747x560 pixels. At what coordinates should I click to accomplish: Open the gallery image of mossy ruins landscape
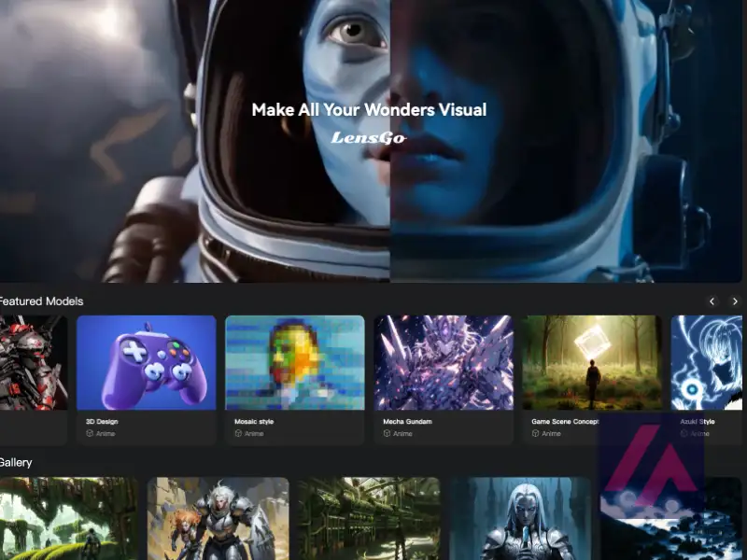click(69, 519)
